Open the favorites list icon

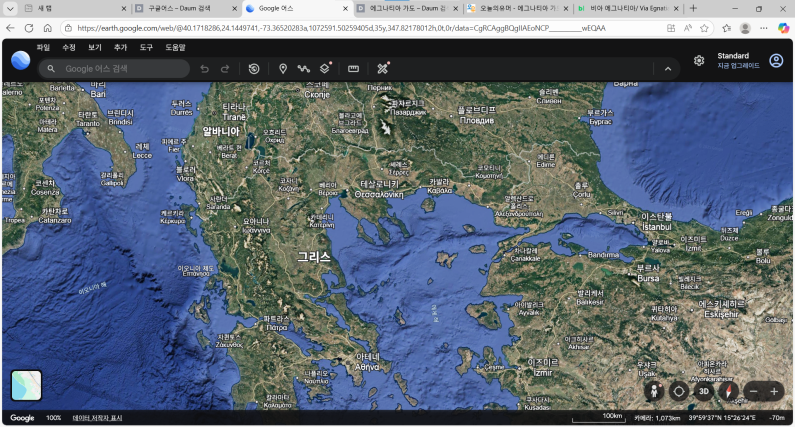click(727, 28)
